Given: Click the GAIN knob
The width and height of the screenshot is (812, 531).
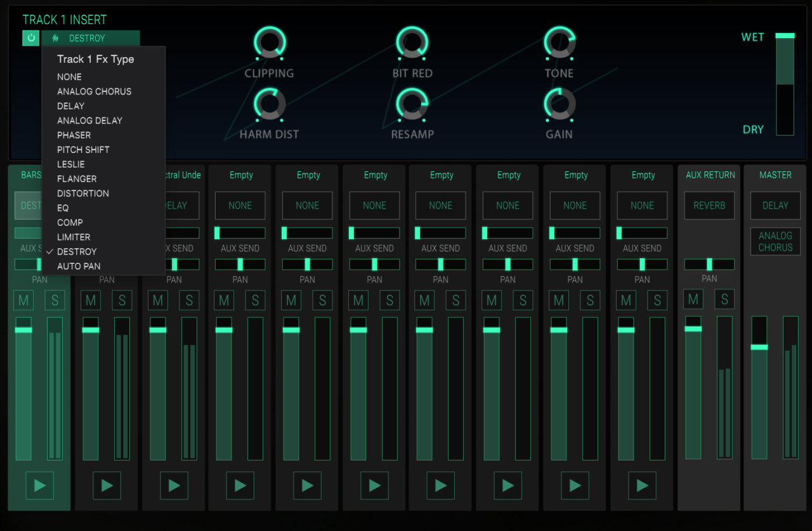Looking at the screenshot, I should point(560,104).
